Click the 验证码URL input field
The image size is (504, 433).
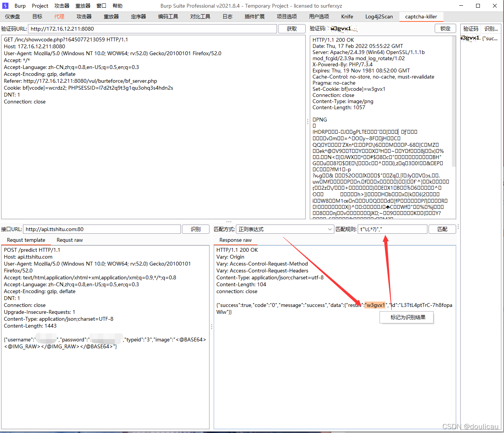(152, 29)
